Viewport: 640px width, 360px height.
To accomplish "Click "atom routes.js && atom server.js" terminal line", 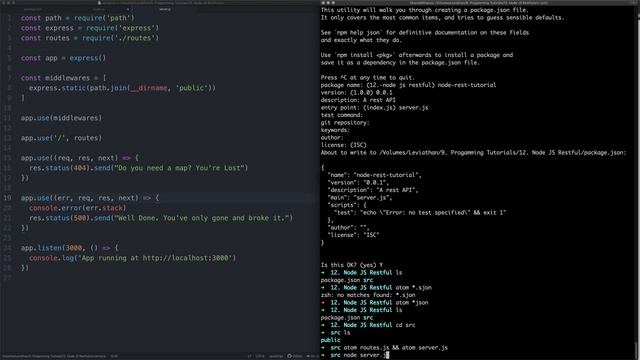I will click(x=384, y=348).
